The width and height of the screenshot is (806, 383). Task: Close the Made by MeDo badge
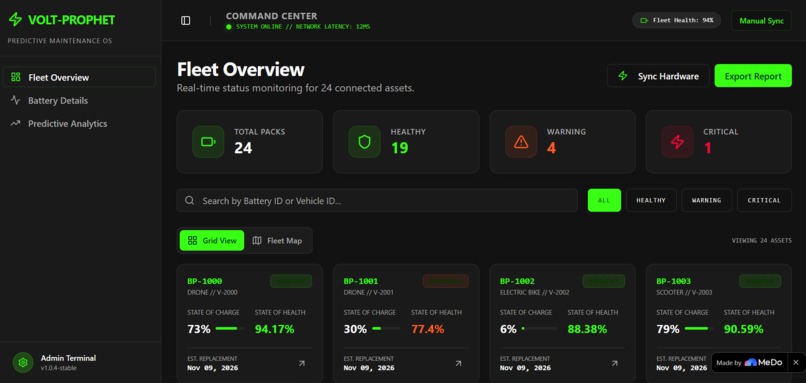tap(796, 362)
